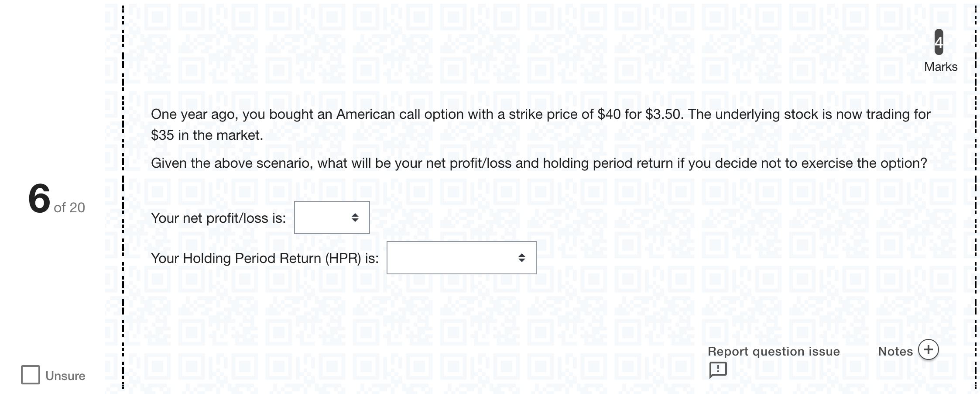
Task: Click the 'Your Holding Period Return (HPR) is:' label
Action: (265, 258)
